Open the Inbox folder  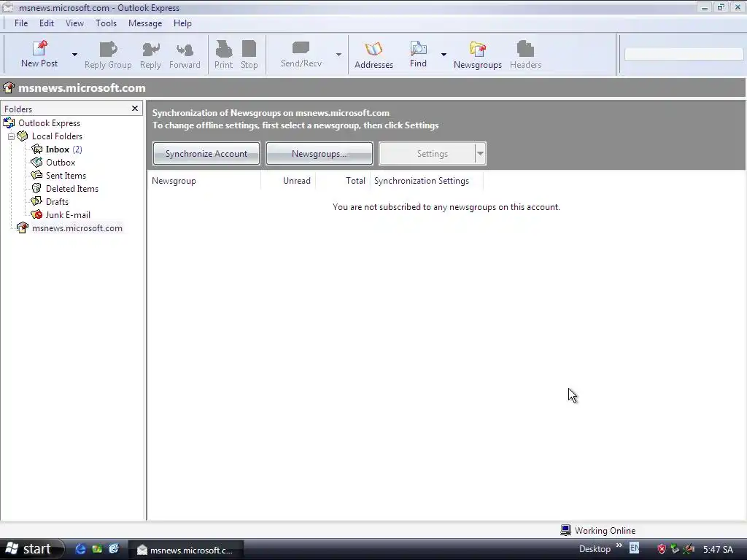[57, 149]
